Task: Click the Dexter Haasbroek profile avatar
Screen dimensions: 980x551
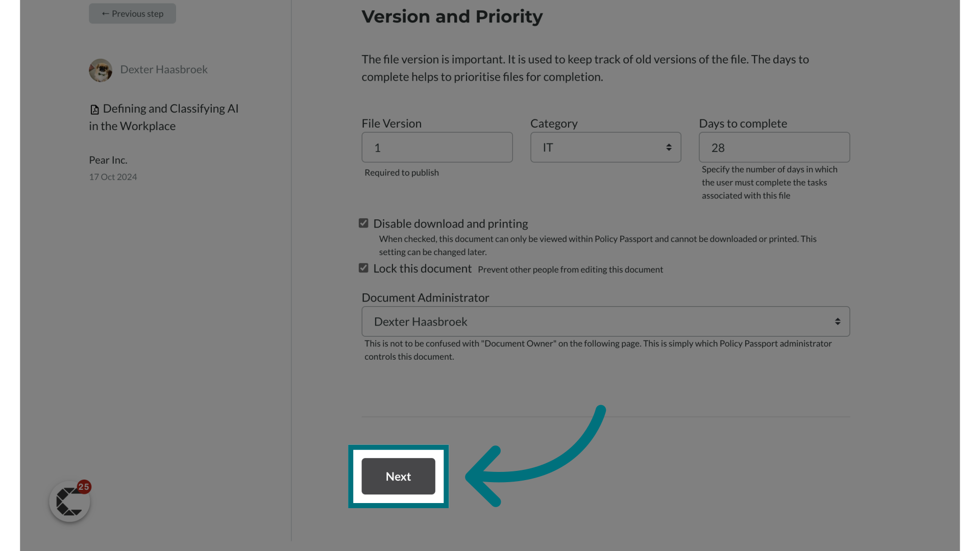Action: coord(100,69)
